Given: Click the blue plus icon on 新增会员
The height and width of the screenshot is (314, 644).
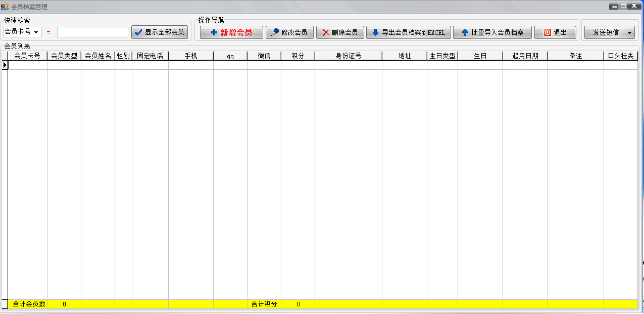Looking at the screenshot, I should click(x=214, y=32).
